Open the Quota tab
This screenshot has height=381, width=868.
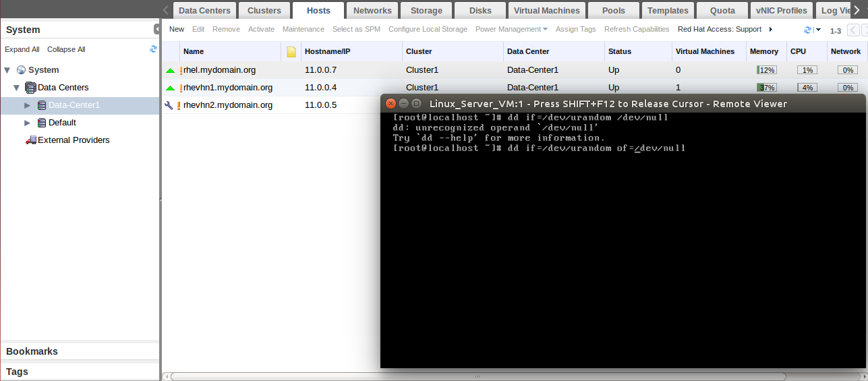(722, 10)
